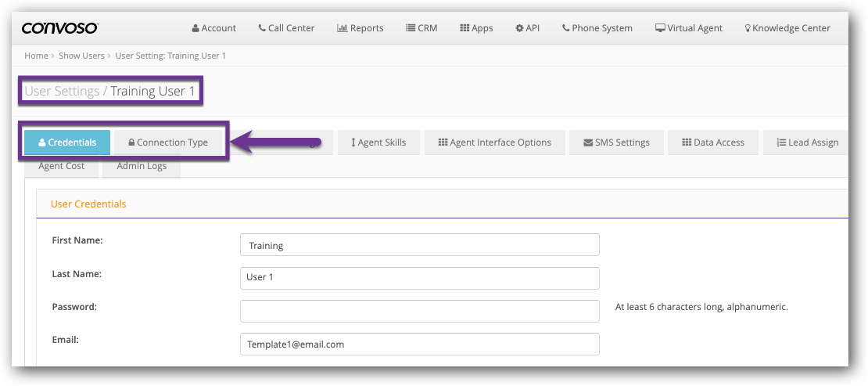
Task: Click the Convoso logo
Action: click(60, 28)
